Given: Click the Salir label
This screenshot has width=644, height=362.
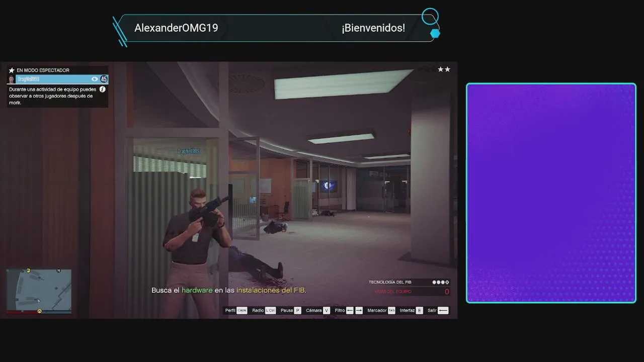Looking at the screenshot, I should point(432,311).
